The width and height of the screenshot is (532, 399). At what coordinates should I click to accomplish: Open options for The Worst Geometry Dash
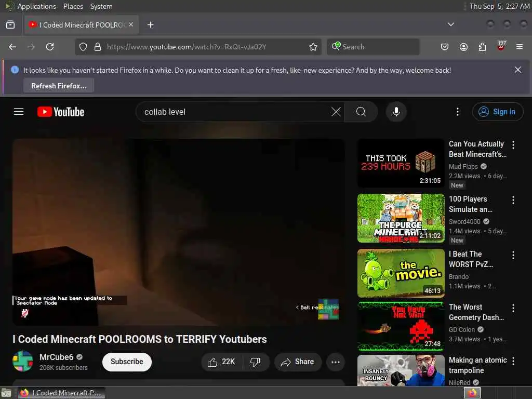tap(513, 308)
